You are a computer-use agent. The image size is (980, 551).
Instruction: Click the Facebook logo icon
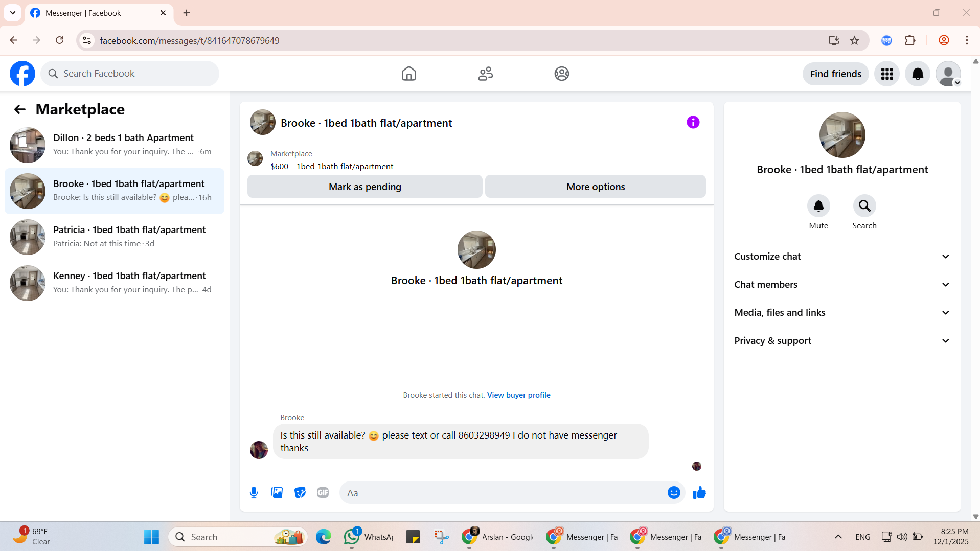click(x=22, y=74)
